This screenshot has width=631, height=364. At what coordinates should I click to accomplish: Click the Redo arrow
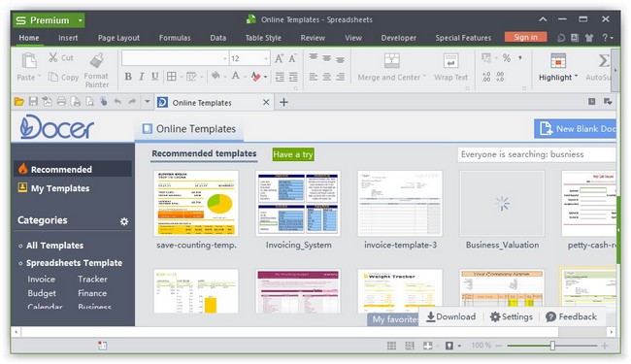tap(132, 102)
